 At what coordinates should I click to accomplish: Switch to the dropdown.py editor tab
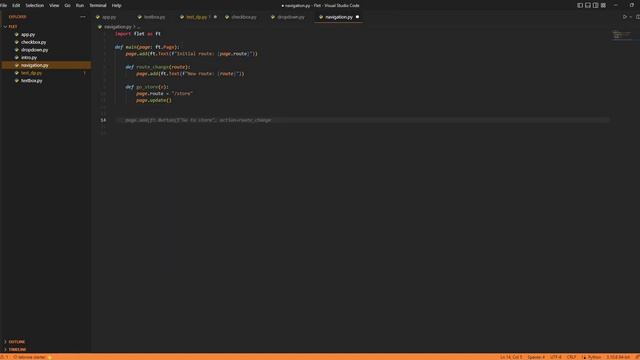(x=291, y=17)
